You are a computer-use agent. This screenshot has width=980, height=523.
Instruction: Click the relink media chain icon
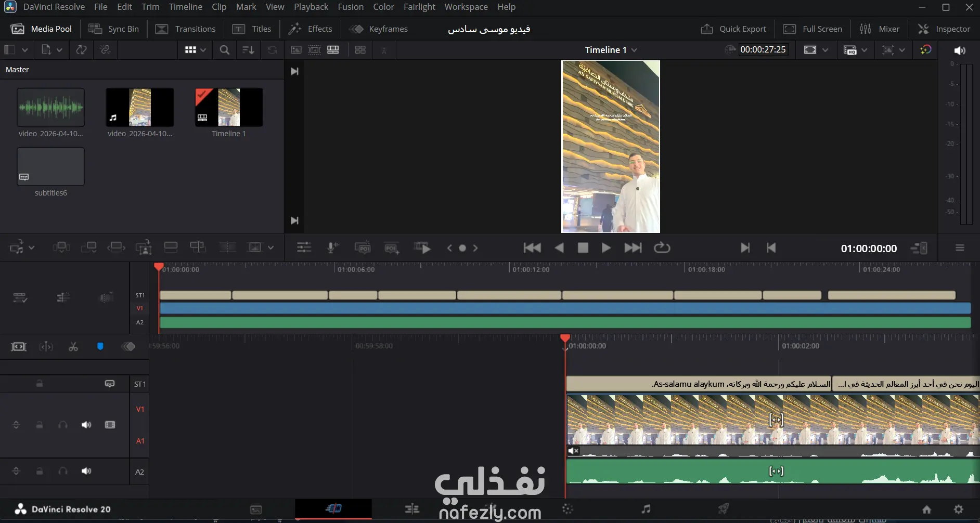click(x=105, y=50)
